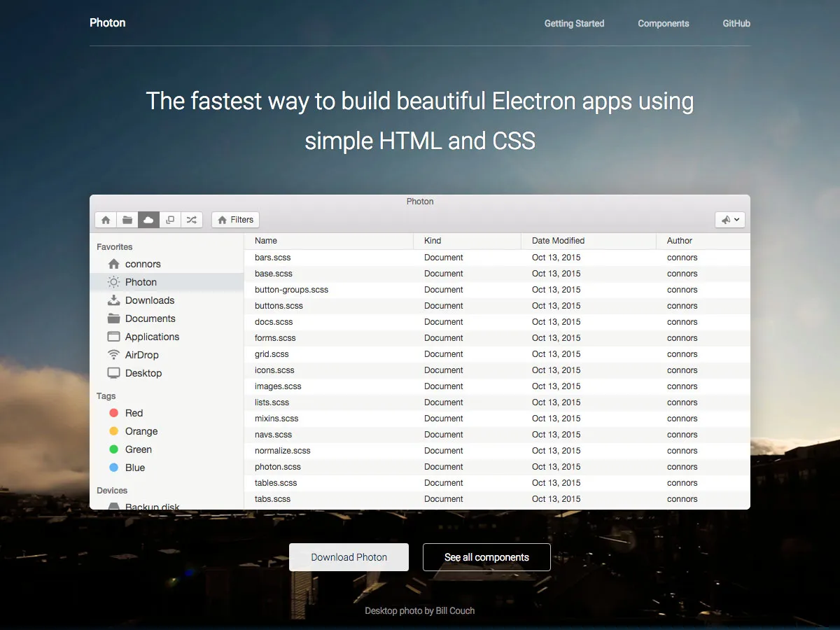This screenshot has height=630, width=840.
Task: Click the Filters button
Action: pyautogui.click(x=235, y=220)
